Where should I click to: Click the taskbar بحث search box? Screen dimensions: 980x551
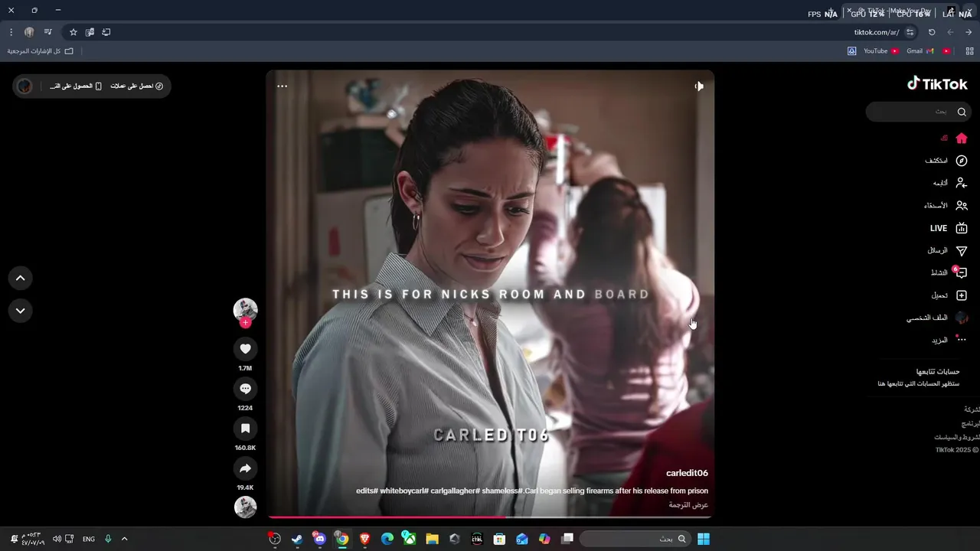coord(635,539)
